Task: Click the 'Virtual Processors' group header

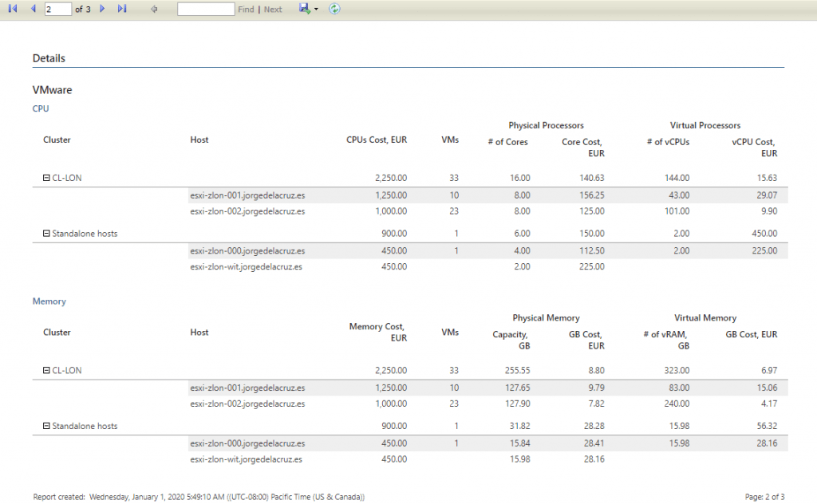Action: [705, 125]
